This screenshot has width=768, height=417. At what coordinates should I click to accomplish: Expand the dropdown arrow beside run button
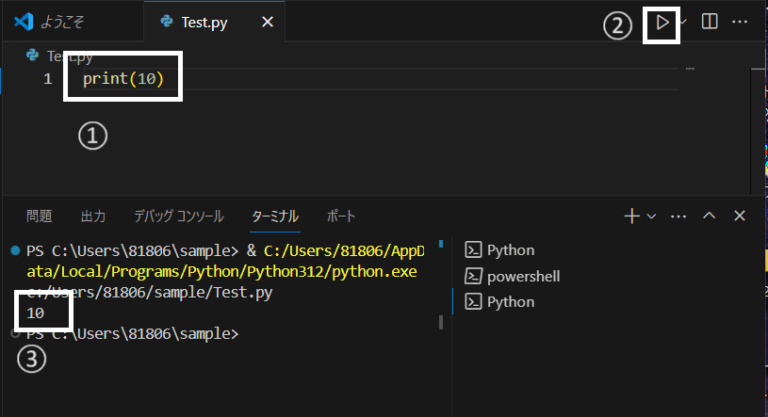coord(685,21)
